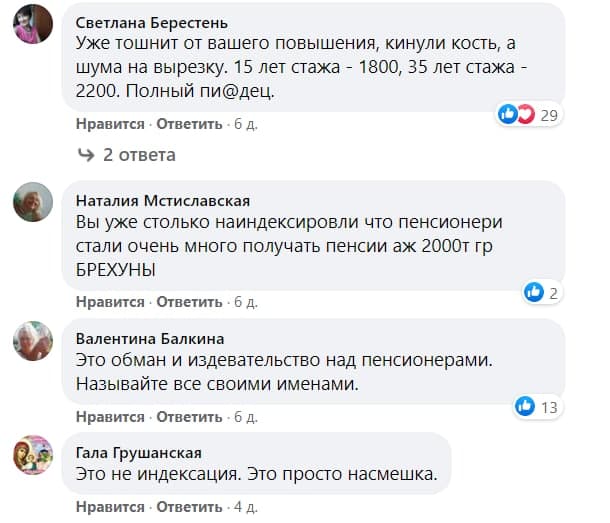The width and height of the screenshot is (610, 523).
Task: Reply to Валентина Балкина's comment
Action: pyautogui.click(x=189, y=415)
